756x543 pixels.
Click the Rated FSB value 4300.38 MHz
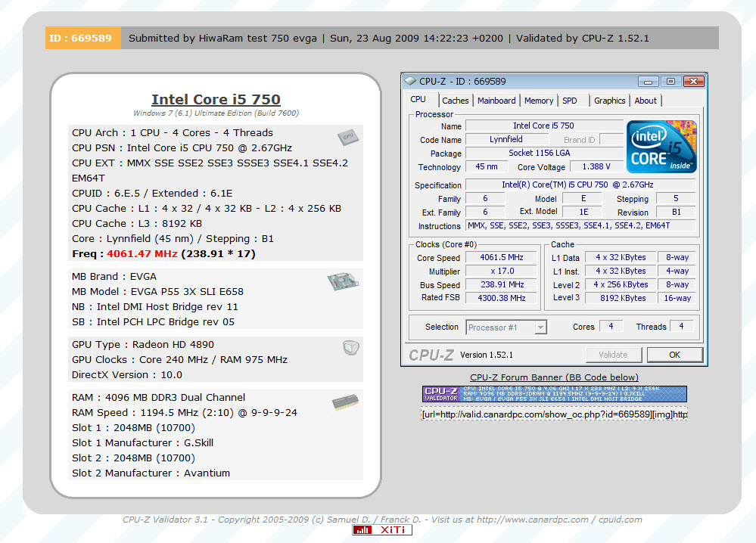[502, 298]
